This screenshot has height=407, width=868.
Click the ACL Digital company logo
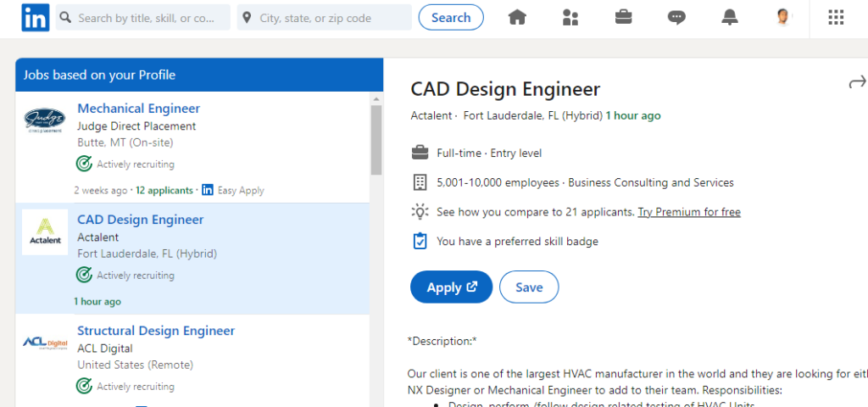45,343
